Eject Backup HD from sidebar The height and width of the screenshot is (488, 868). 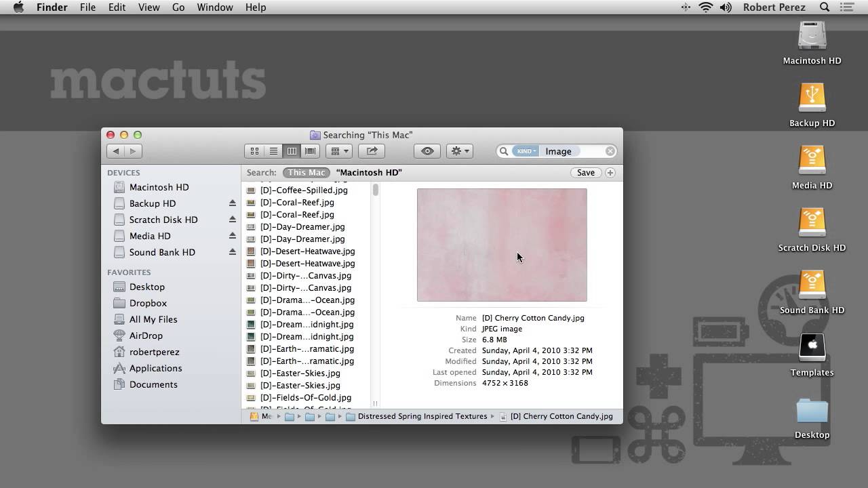pos(233,203)
